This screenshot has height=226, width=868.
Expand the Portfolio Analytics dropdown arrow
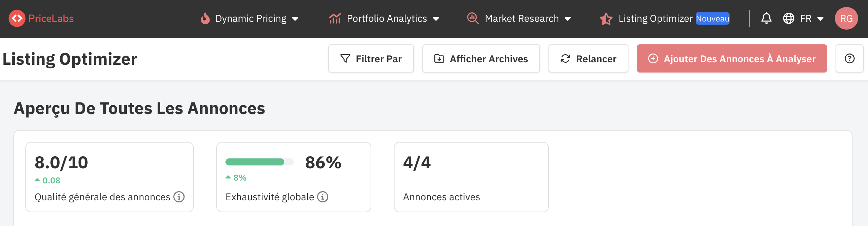click(436, 19)
